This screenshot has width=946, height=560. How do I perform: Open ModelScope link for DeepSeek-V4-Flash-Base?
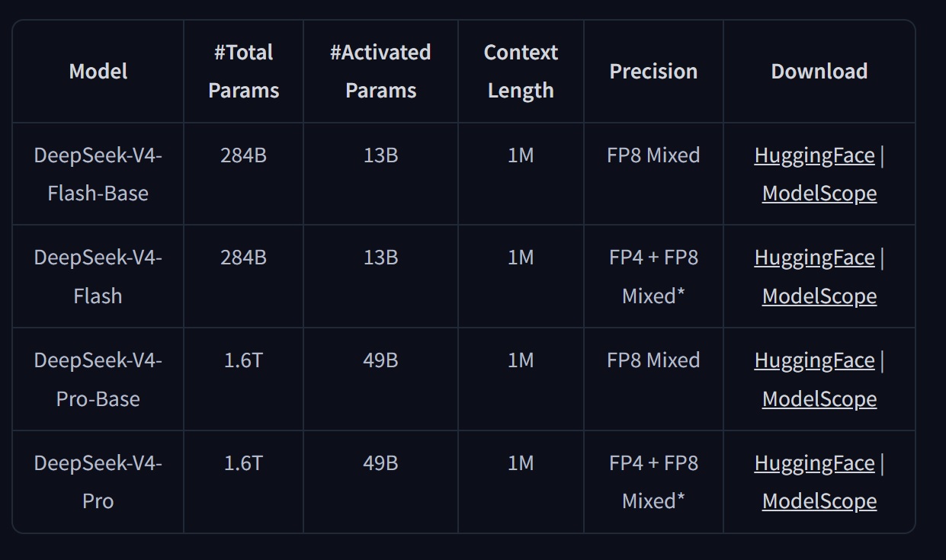point(819,194)
